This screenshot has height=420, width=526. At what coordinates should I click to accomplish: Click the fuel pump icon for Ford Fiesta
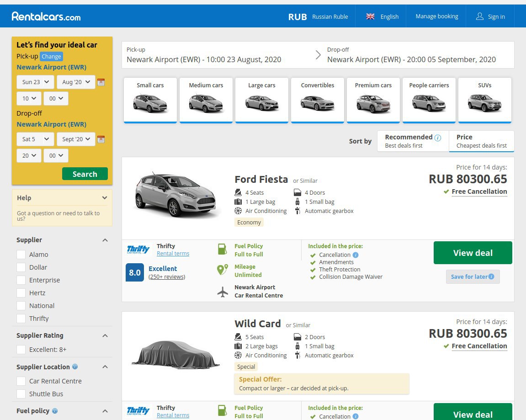[x=222, y=249]
